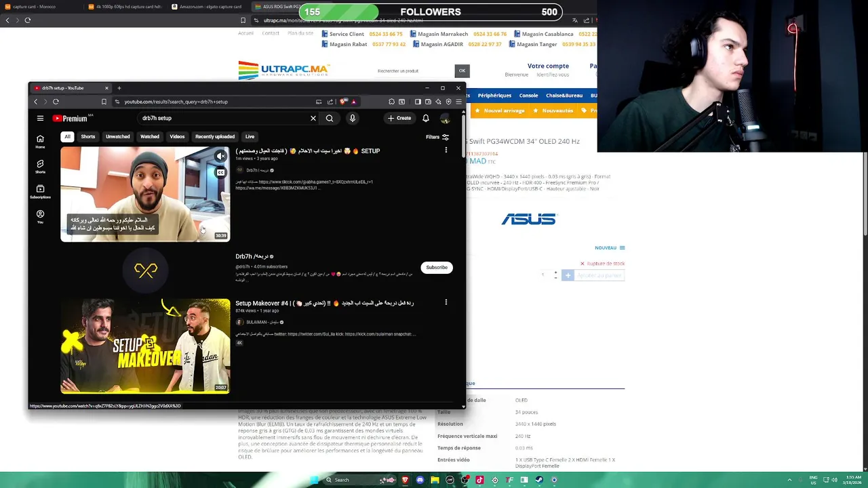
Task: Select the Watched filter chip
Action: (x=150, y=137)
